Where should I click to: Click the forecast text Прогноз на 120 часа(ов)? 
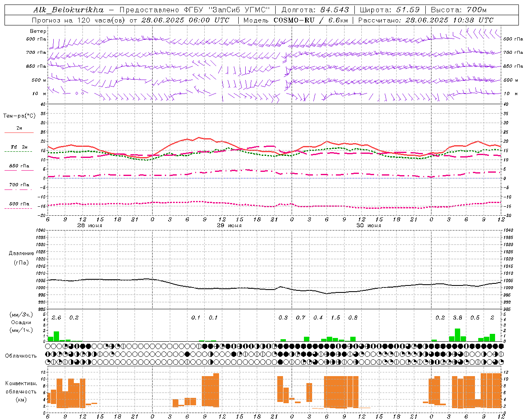tap(79, 20)
